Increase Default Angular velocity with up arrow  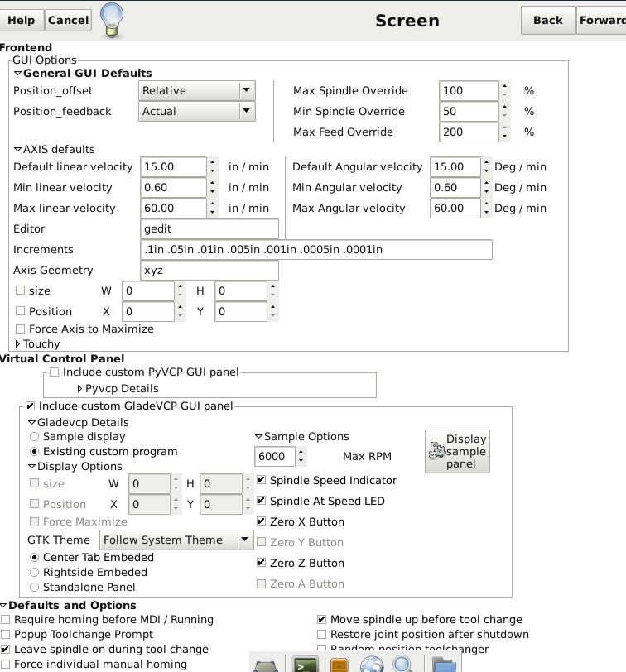click(486, 162)
